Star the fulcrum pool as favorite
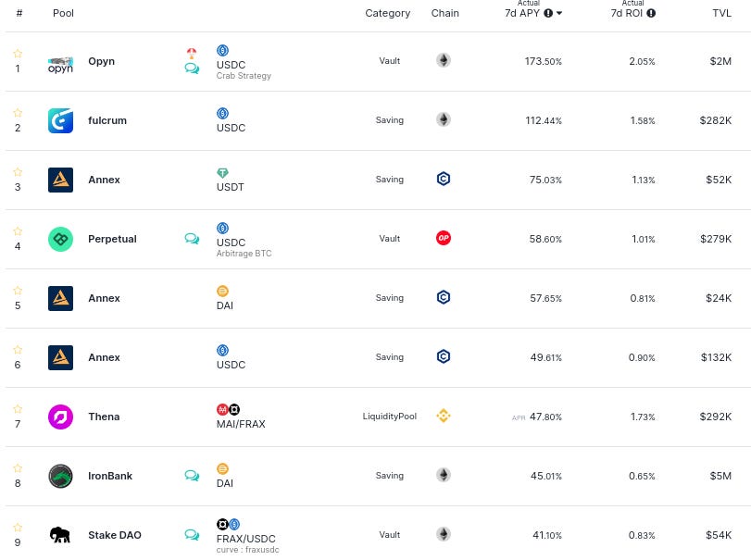Image resolution: width=751 pixels, height=560 pixels. coord(18,113)
